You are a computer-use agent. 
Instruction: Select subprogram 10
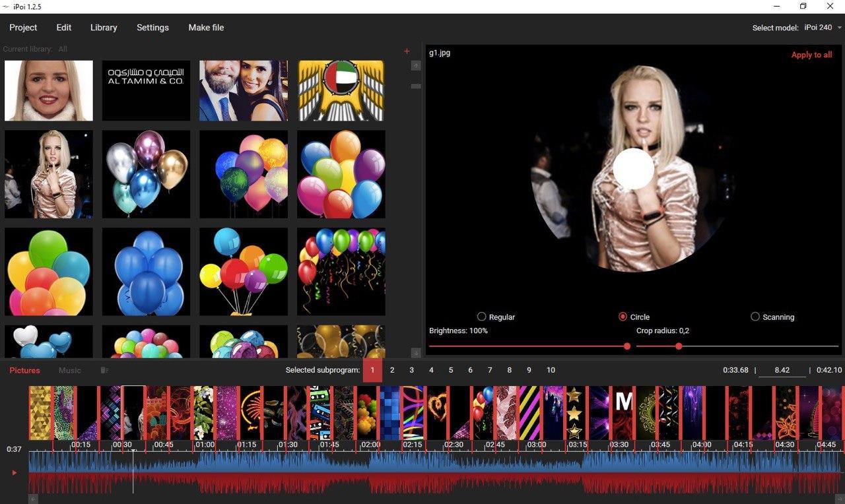[551, 370]
